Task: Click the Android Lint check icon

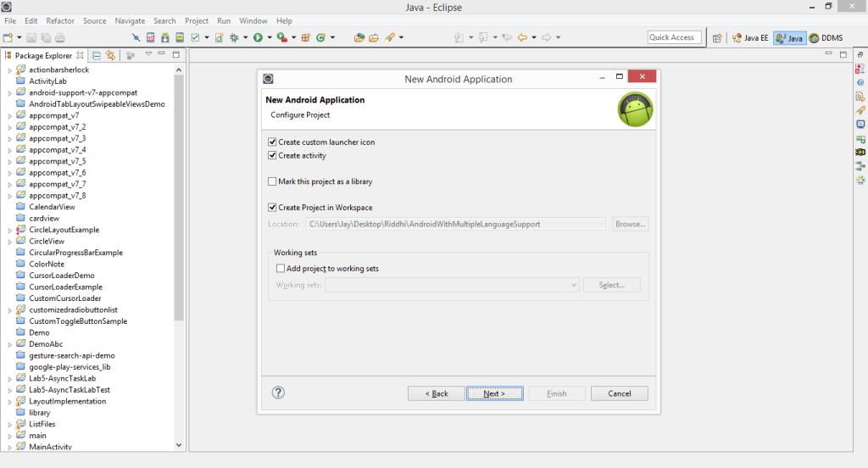Action: 196,37
